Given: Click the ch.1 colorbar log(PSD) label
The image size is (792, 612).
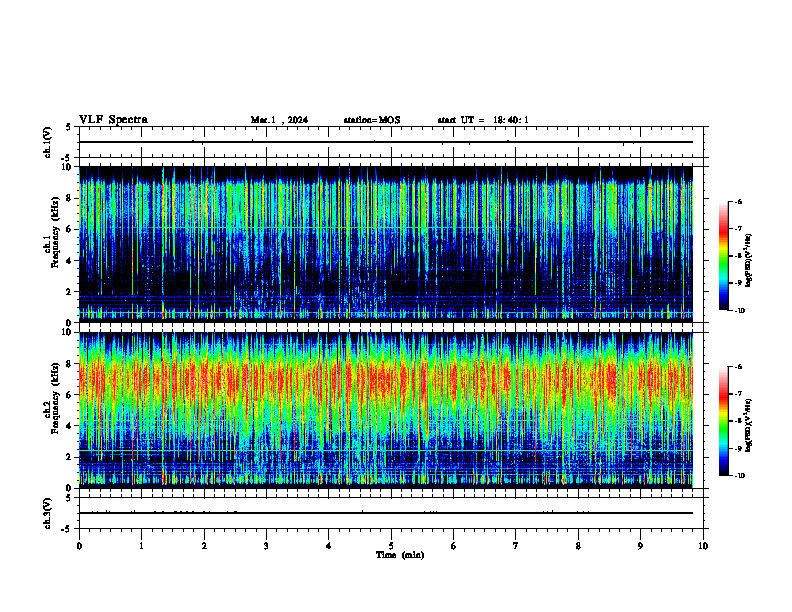Looking at the screenshot, I should pyautogui.click(x=748, y=260).
